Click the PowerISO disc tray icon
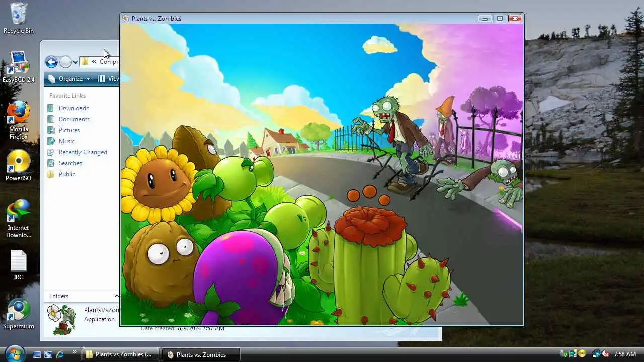 click(x=582, y=354)
